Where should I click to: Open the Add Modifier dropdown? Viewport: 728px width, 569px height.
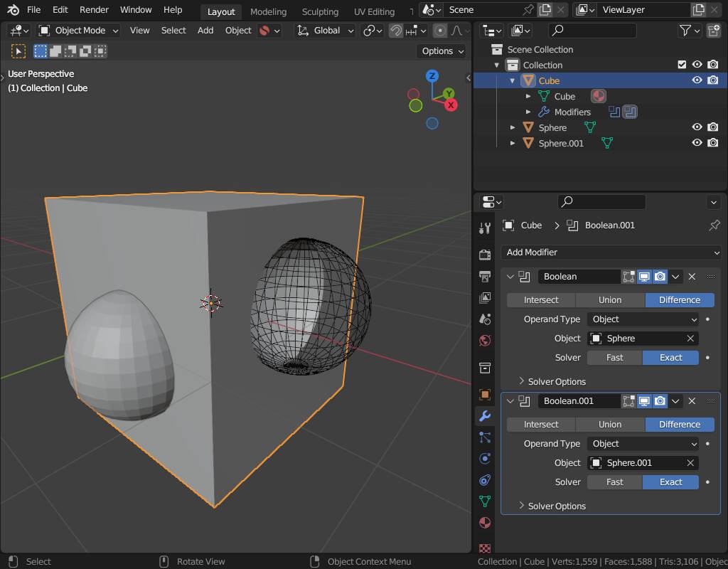pyautogui.click(x=611, y=252)
